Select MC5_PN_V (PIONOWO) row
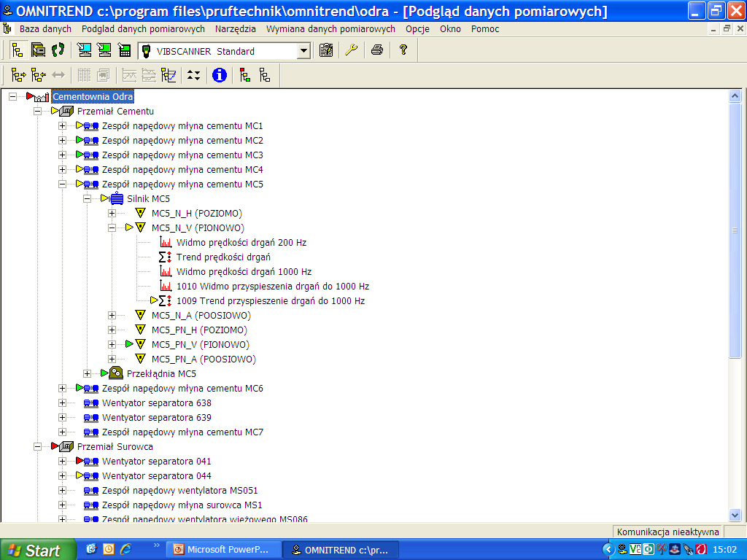Viewport: 747px width, 560px height. pyautogui.click(x=200, y=345)
